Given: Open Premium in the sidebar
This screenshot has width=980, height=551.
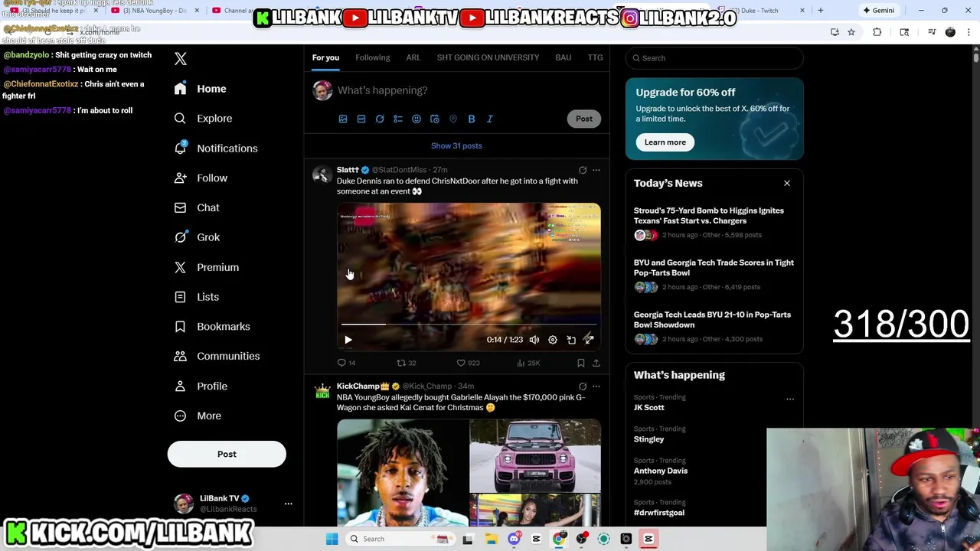Looking at the screenshot, I should [207, 267].
